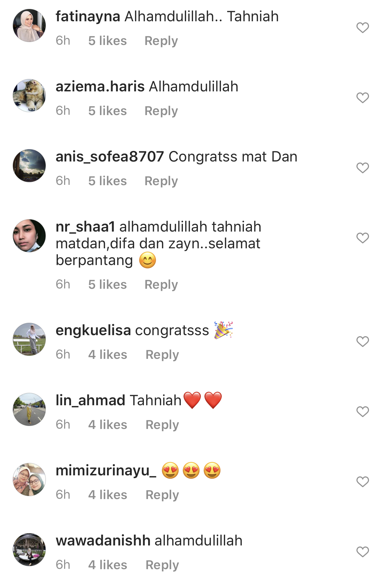Like engkuelisa's congratsss comment

click(362, 341)
